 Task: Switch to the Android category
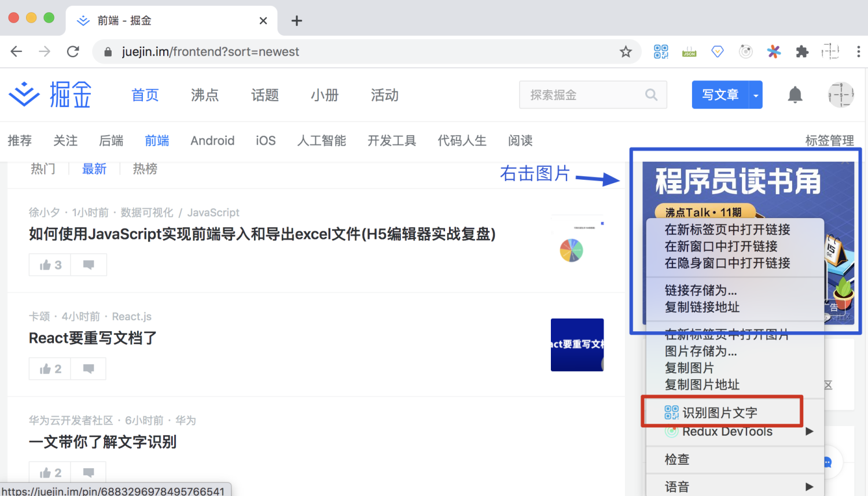[212, 140]
